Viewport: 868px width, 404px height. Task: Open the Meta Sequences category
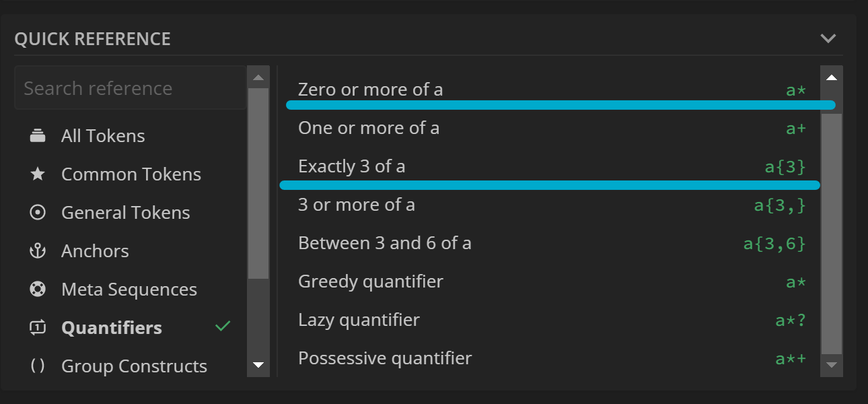point(129,290)
